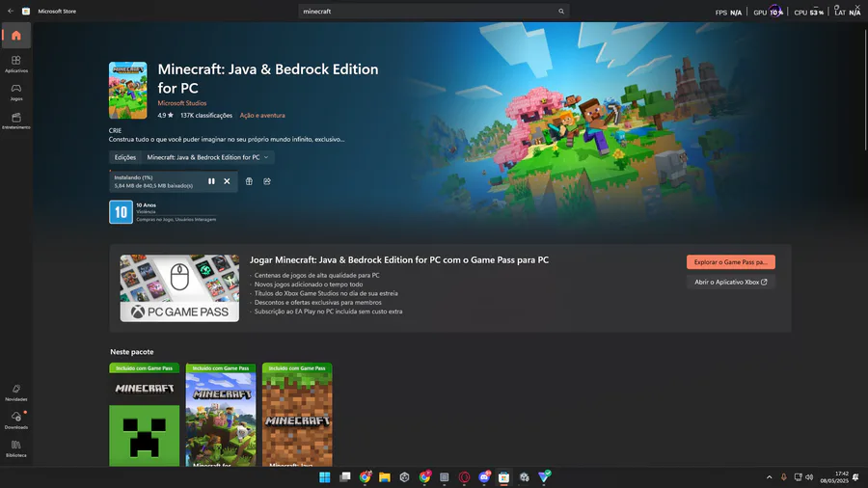The image size is (868, 488).
Task: Open the Ação e aventura category link
Action: click(x=262, y=115)
